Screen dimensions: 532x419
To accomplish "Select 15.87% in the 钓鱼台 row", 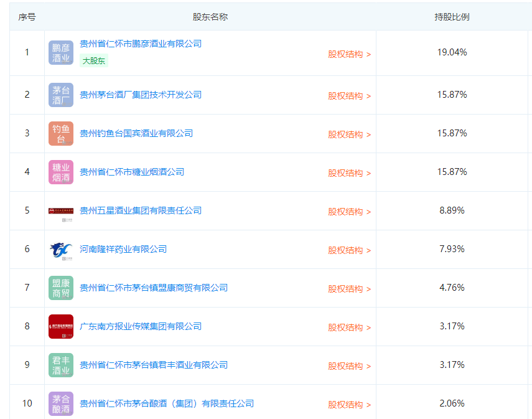I will point(452,133).
